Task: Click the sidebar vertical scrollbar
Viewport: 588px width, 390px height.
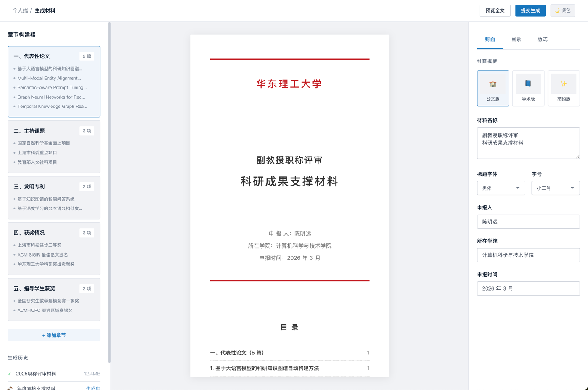Action: [x=109, y=192]
